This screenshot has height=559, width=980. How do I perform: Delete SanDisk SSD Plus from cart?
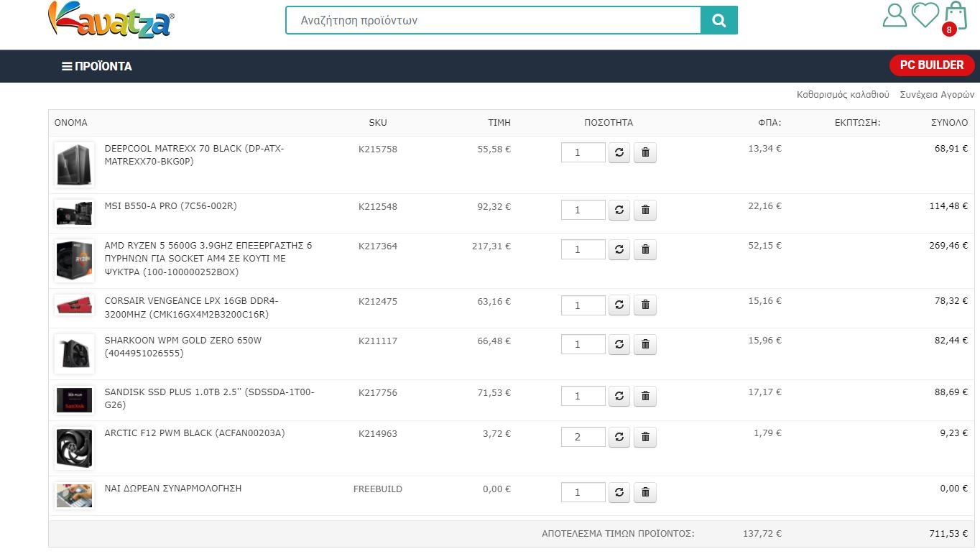(x=645, y=396)
